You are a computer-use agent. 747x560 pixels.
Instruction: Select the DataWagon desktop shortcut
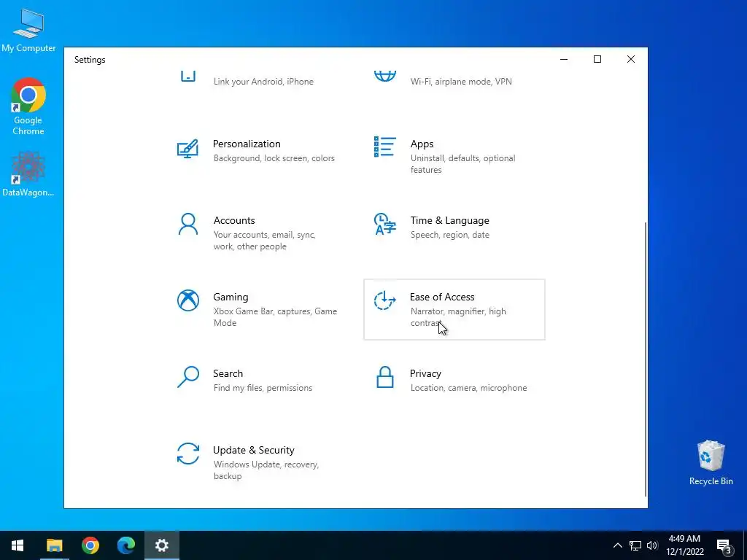click(x=28, y=174)
